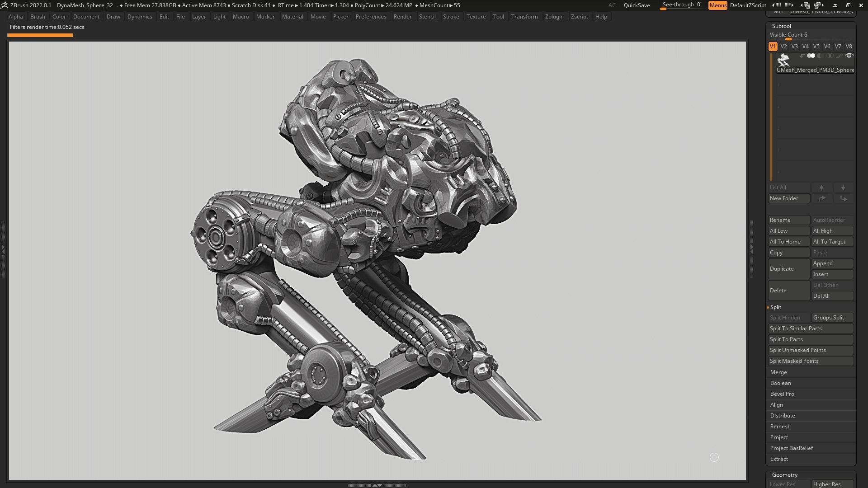Image resolution: width=868 pixels, height=488 pixels.
Task: Toggle the orange Menus switch in title bar
Action: pyautogui.click(x=718, y=5)
